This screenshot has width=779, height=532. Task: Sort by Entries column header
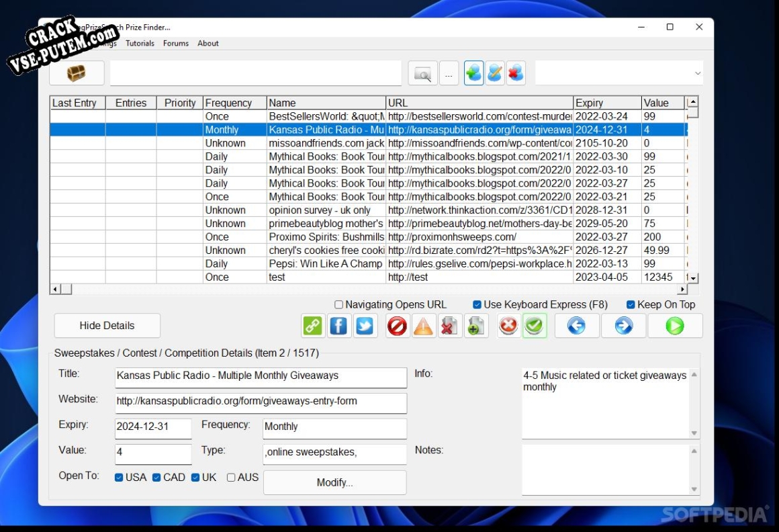131,103
